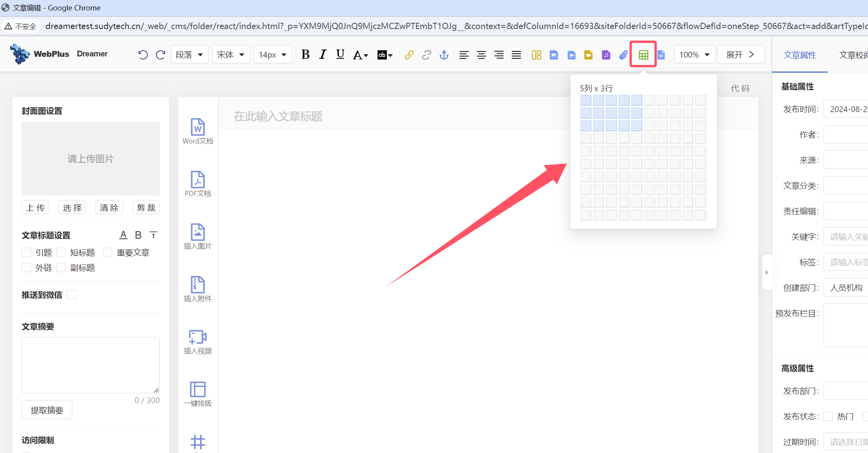The width and height of the screenshot is (868, 453).
Task: Click the PDF文档 sidebar icon
Action: (198, 184)
